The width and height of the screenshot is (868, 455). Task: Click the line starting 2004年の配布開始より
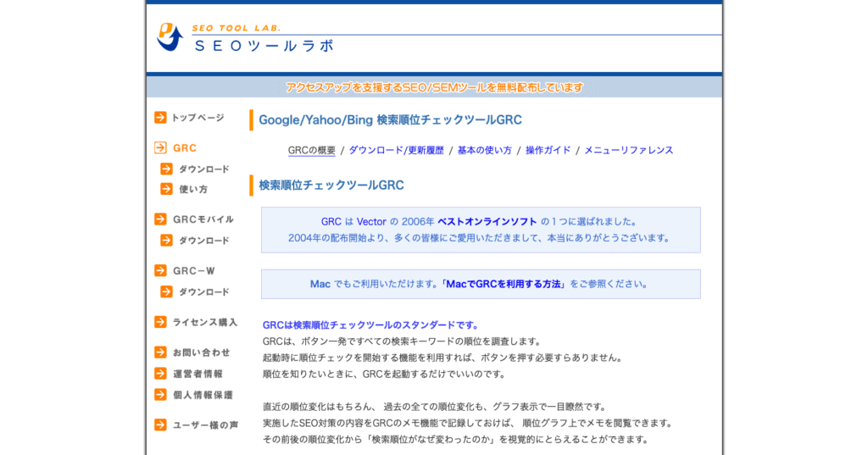481,238
